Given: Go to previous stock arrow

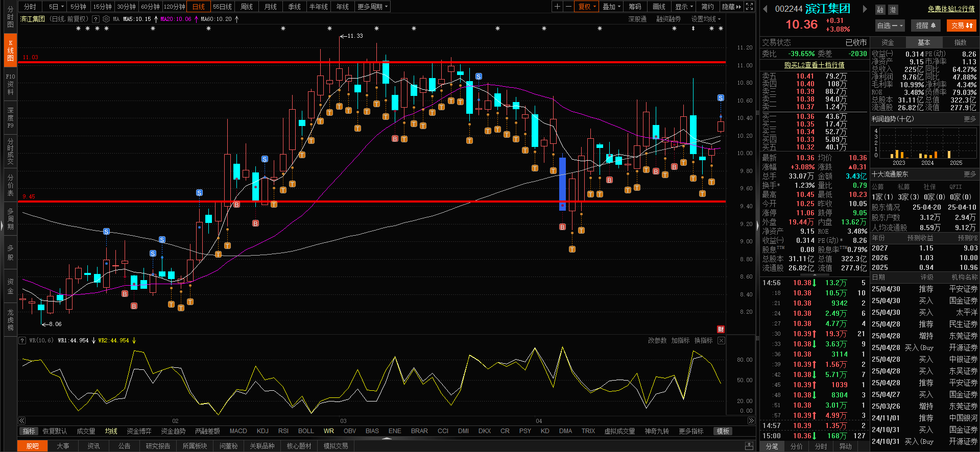Looking at the screenshot, I should [765, 9].
